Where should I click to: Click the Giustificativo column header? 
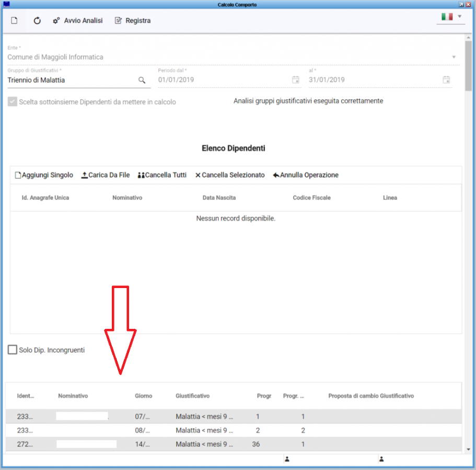pos(192,396)
